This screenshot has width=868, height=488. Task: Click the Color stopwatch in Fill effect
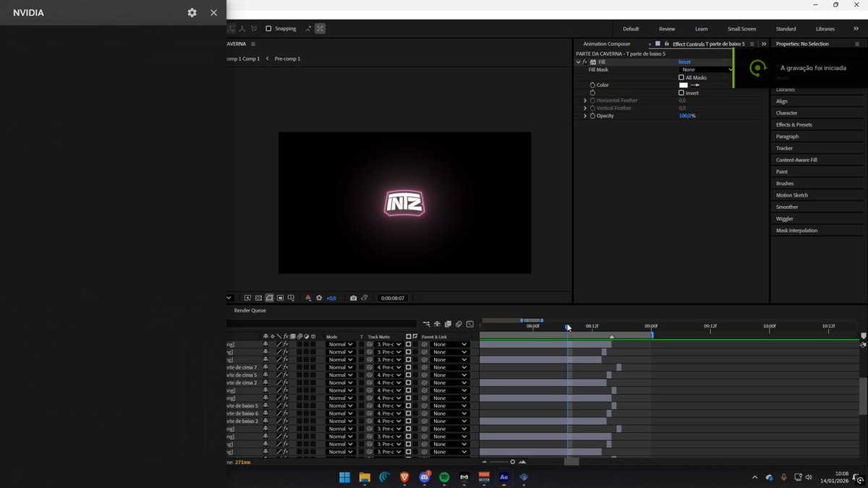point(592,85)
